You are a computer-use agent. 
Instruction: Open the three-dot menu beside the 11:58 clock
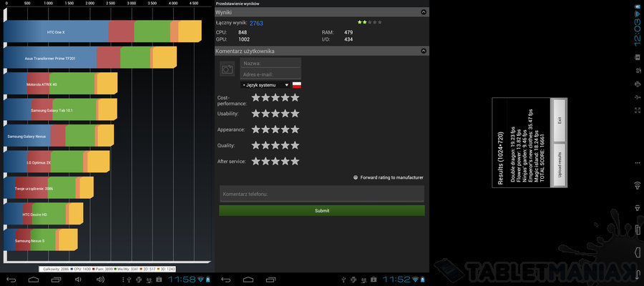[123, 280]
